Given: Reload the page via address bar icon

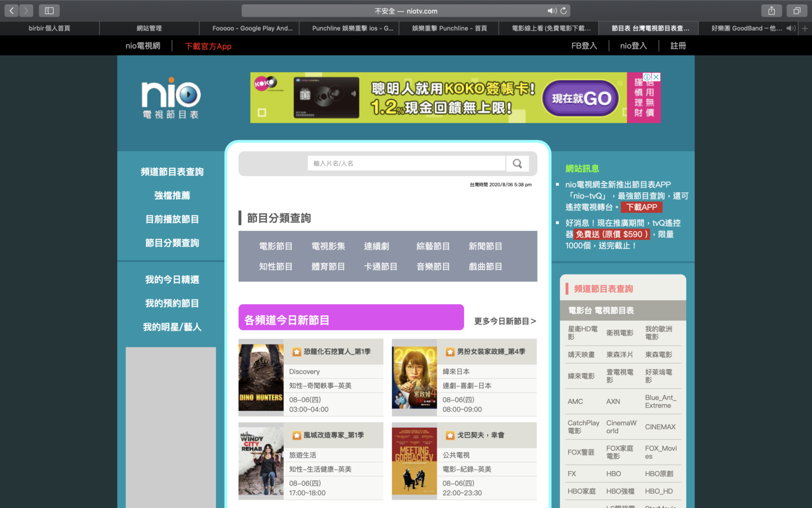Looking at the screenshot, I should coord(563,11).
